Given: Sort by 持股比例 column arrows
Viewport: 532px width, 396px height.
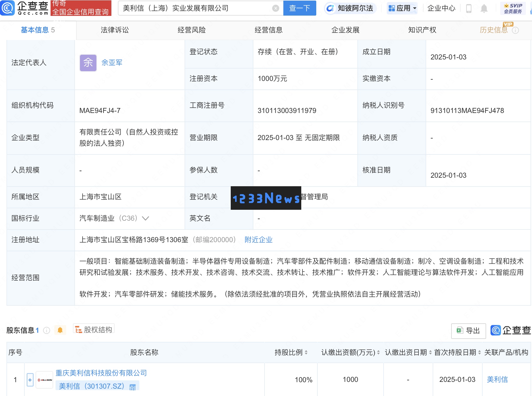Looking at the screenshot, I should tap(306, 352).
